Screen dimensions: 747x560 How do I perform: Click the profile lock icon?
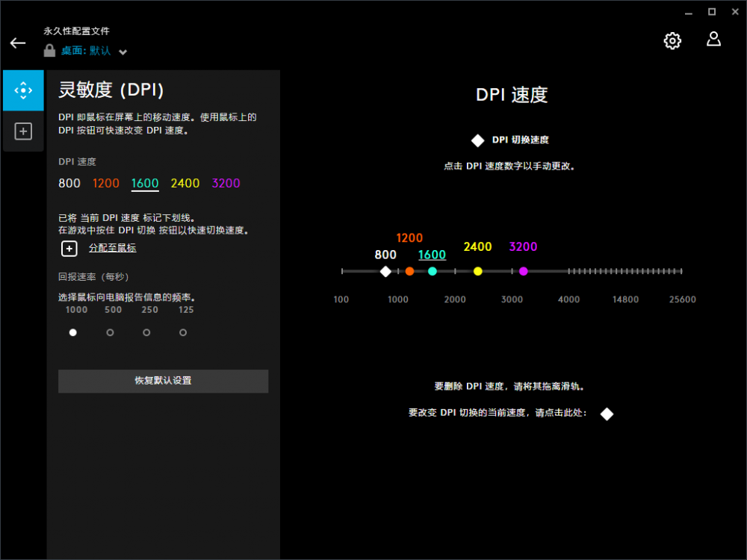click(x=50, y=51)
